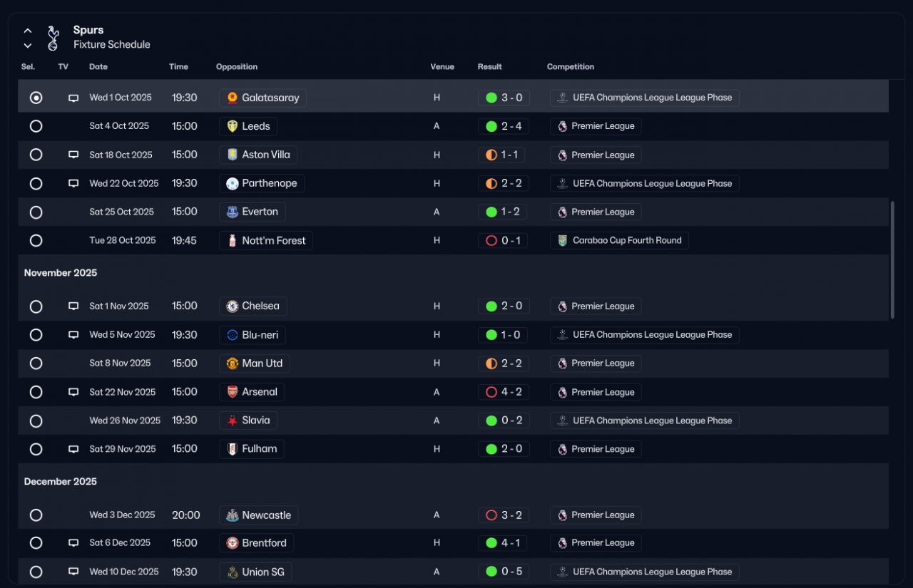Click the Competition column header

(x=571, y=67)
